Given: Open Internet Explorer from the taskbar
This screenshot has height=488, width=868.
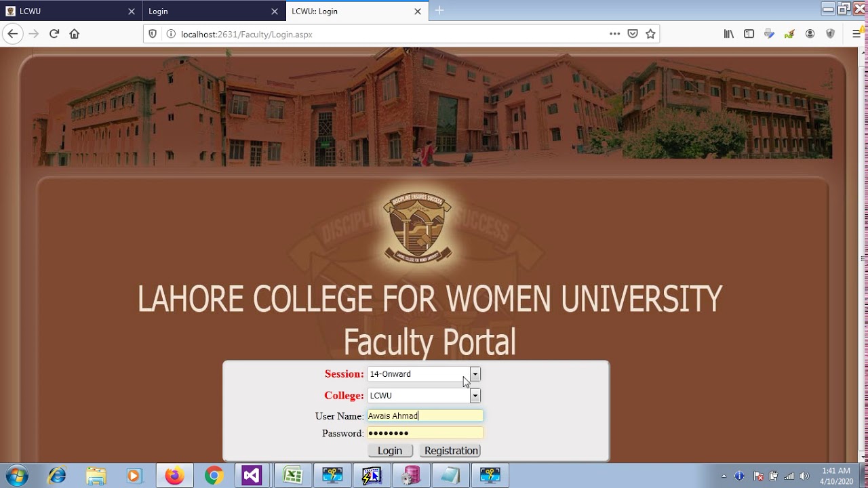Looking at the screenshot, I should pos(57,476).
